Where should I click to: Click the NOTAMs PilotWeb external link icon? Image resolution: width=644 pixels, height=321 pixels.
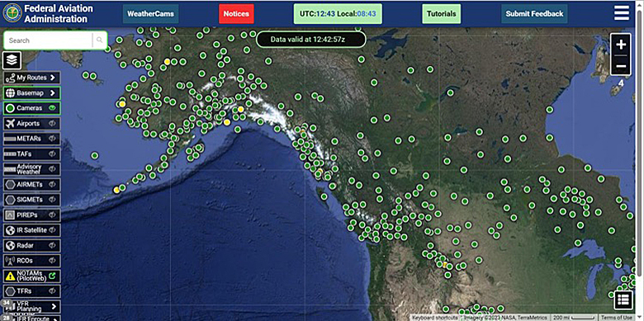pos(52,276)
